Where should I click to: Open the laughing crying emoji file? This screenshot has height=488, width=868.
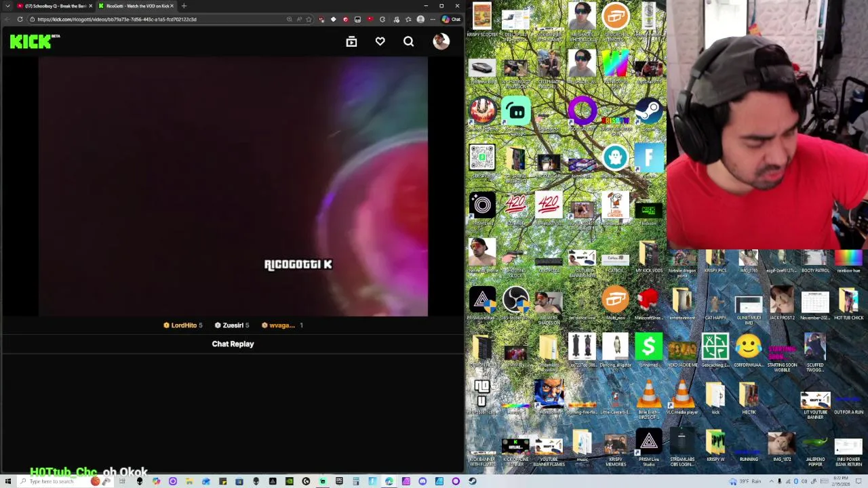[748, 350]
